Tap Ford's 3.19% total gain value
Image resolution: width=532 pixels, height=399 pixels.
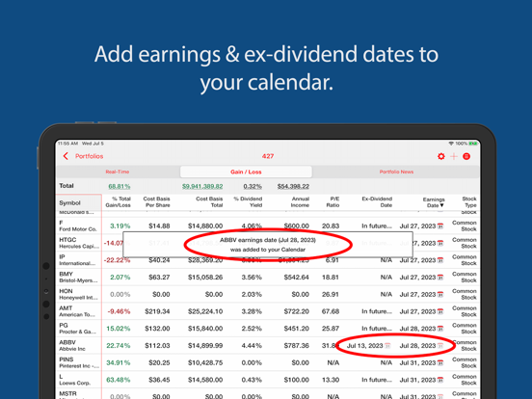[120, 226]
